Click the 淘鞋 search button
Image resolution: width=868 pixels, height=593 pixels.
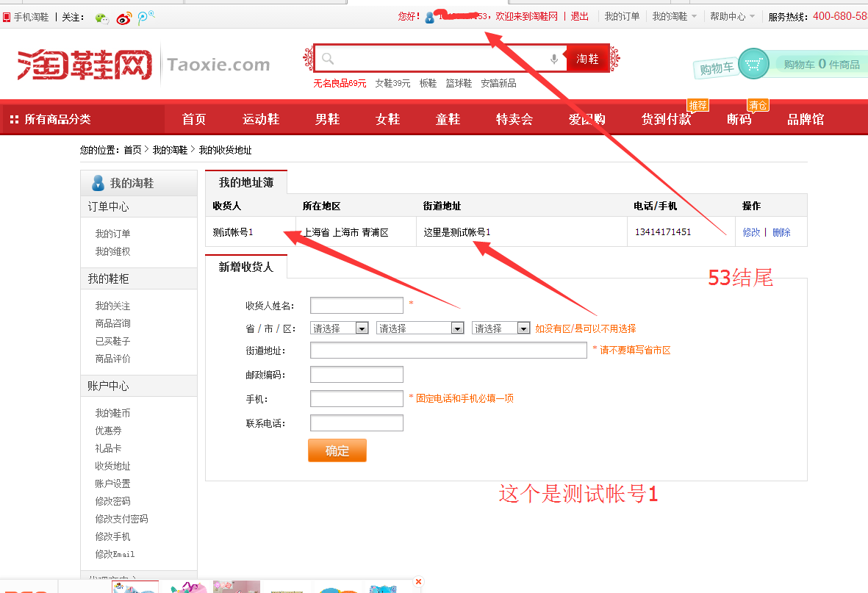(x=587, y=59)
